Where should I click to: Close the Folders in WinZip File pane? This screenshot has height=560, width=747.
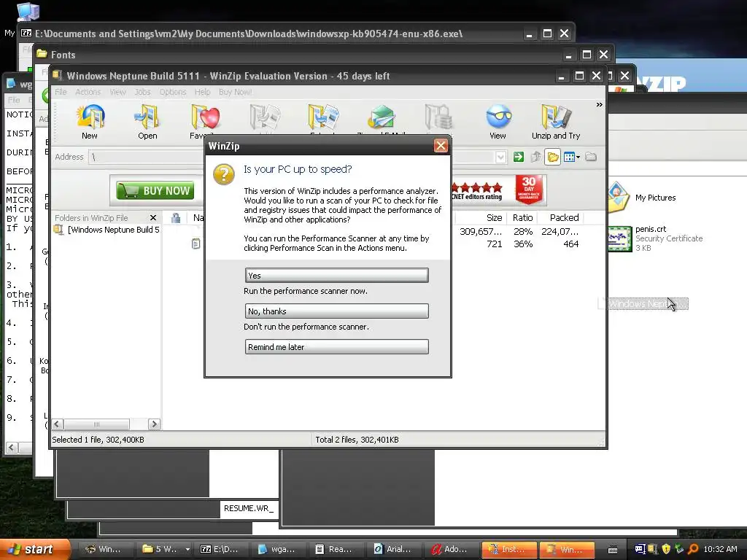point(153,217)
